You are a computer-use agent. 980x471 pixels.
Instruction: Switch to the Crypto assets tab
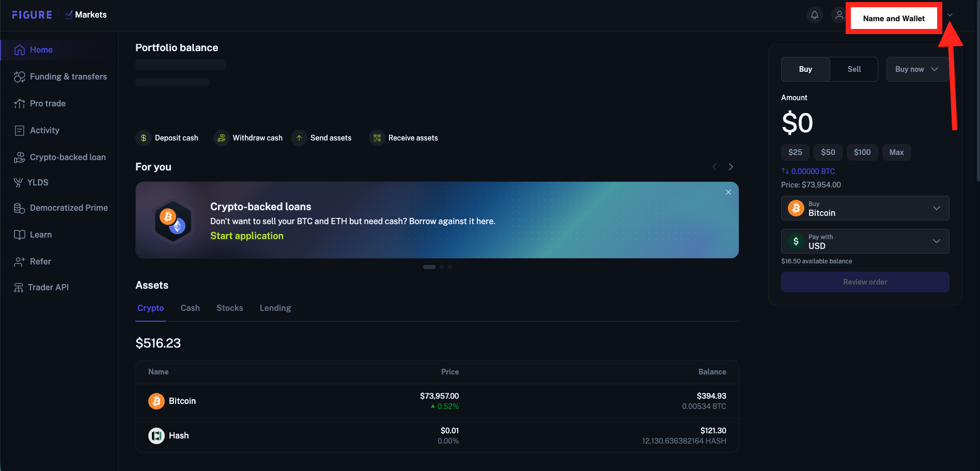[x=151, y=308]
